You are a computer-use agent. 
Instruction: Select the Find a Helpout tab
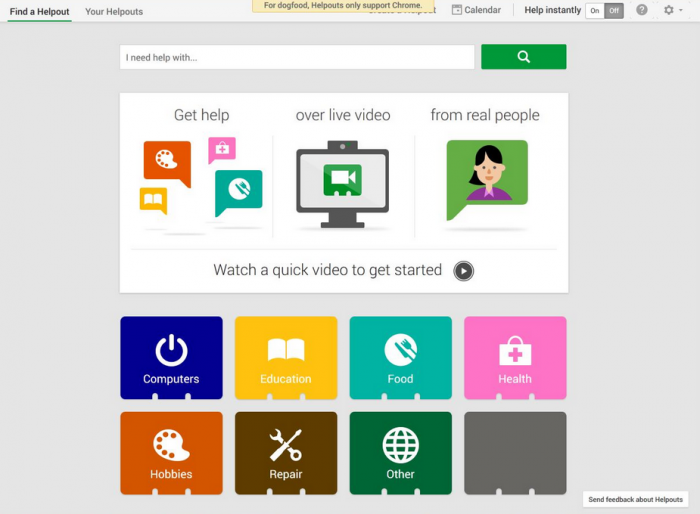39,12
